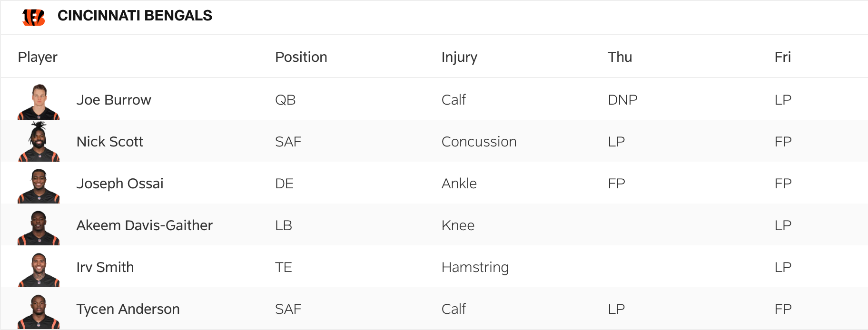868x330 pixels.
Task: Select the Position column header
Action: (301, 57)
